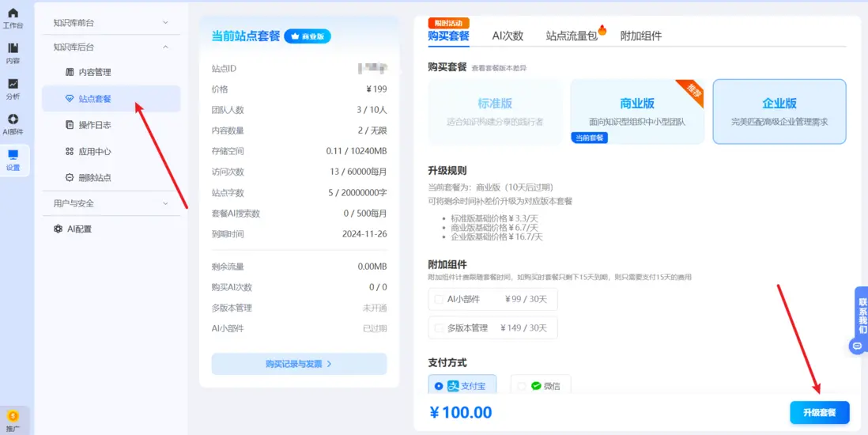
Task: Tick the AI小部件 ¥99 checkbox
Action: click(x=439, y=299)
